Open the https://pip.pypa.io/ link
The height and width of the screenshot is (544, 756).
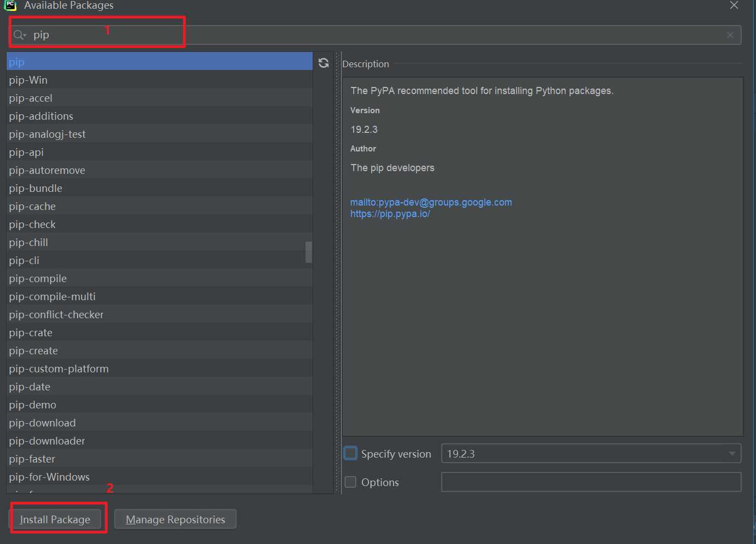click(390, 214)
